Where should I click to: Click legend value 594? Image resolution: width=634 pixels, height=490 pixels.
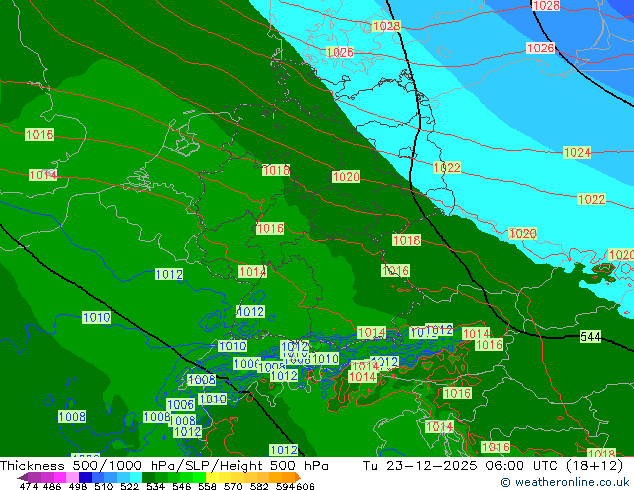coord(285,486)
